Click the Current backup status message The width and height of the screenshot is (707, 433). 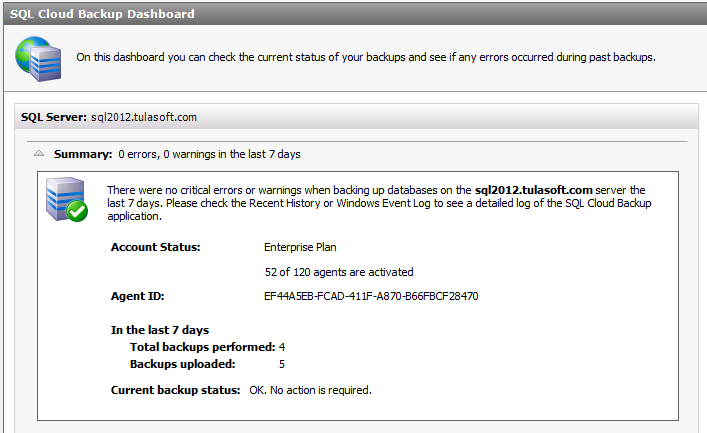click(x=311, y=390)
